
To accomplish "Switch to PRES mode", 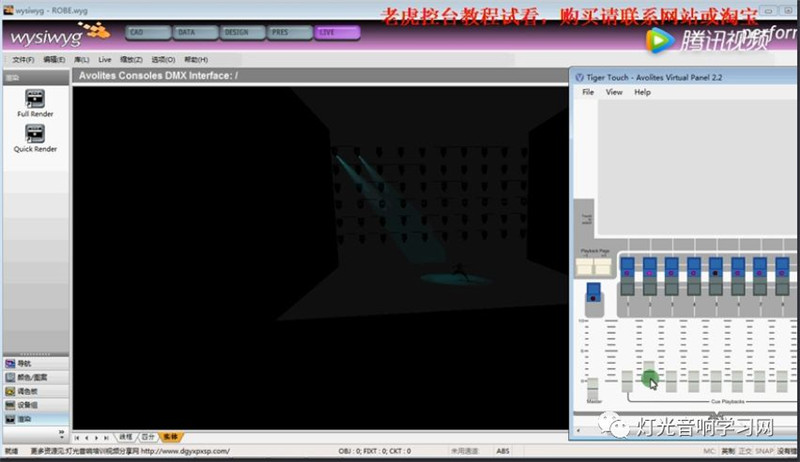I will (x=290, y=33).
